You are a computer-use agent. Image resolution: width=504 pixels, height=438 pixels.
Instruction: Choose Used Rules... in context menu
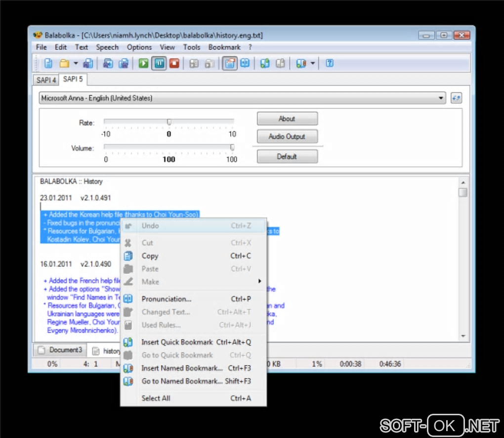tap(194, 325)
